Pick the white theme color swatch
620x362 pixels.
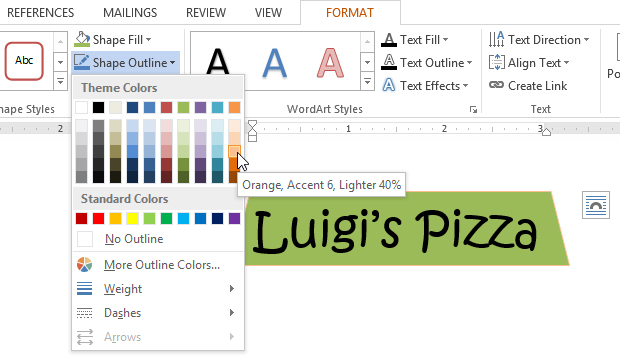point(81,107)
